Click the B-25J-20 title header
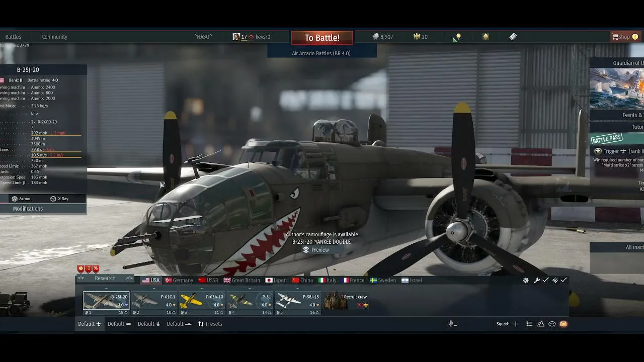This screenshot has width=644, height=362. pos(28,70)
